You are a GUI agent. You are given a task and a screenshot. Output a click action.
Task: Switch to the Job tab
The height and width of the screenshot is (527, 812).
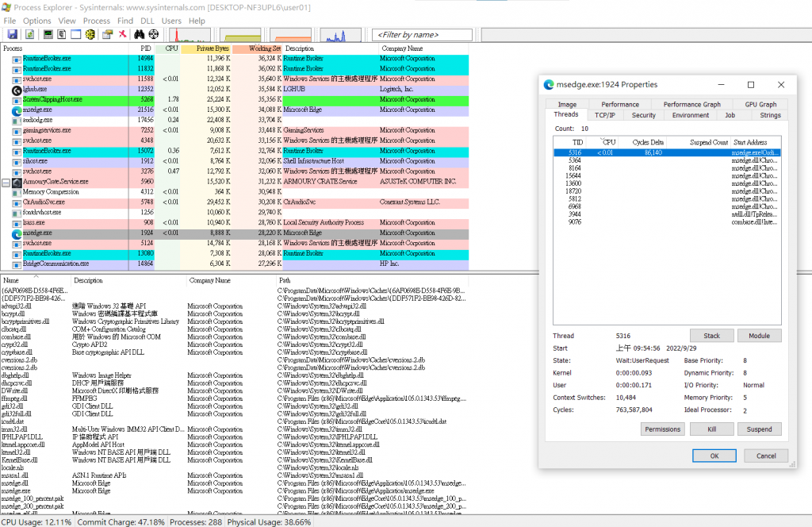coord(730,115)
